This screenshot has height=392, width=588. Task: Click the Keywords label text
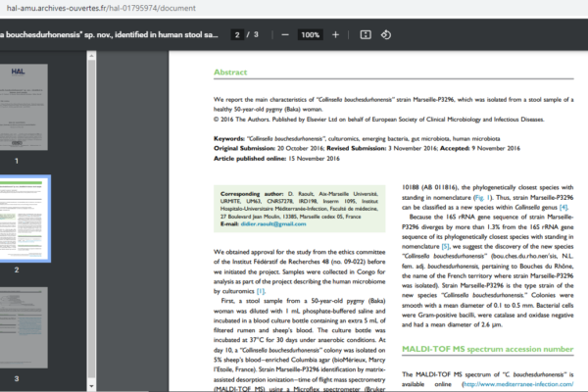(x=229, y=139)
